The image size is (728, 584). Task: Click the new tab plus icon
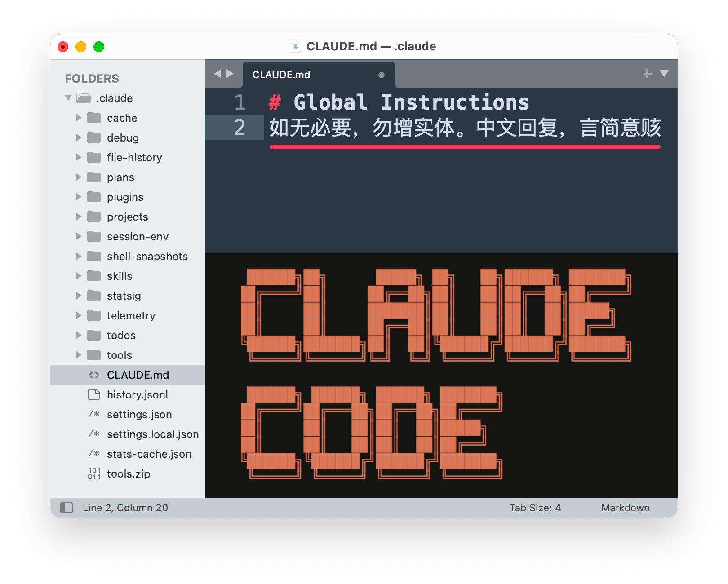(x=647, y=74)
